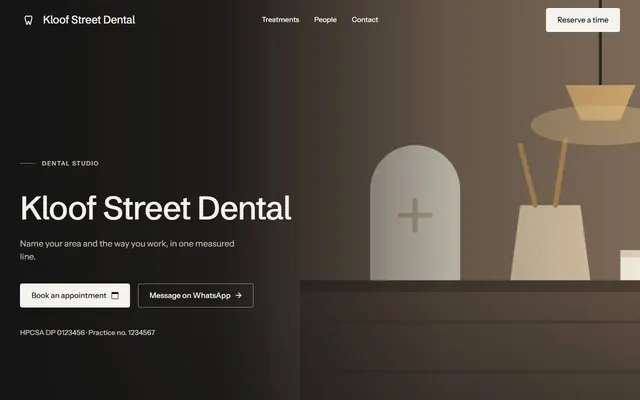Click the tooth logo icon

pos(28,20)
